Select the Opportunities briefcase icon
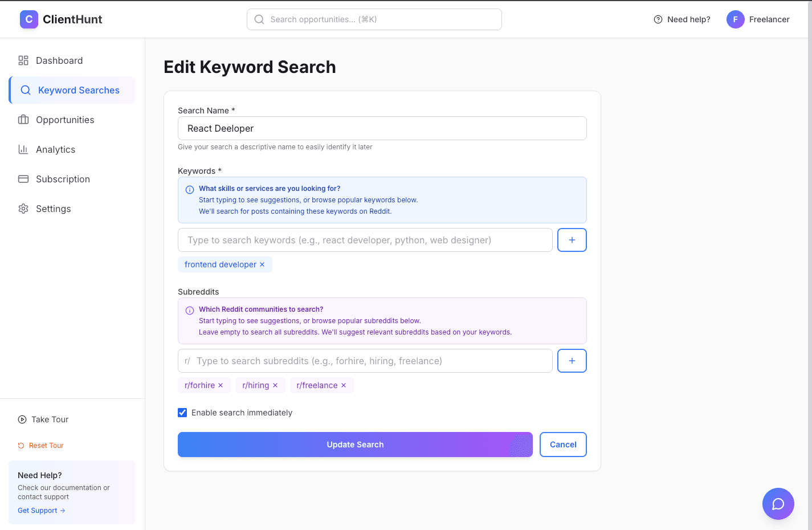Image resolution: width=812 pixels, height=530 pixels. pos(23,120)
